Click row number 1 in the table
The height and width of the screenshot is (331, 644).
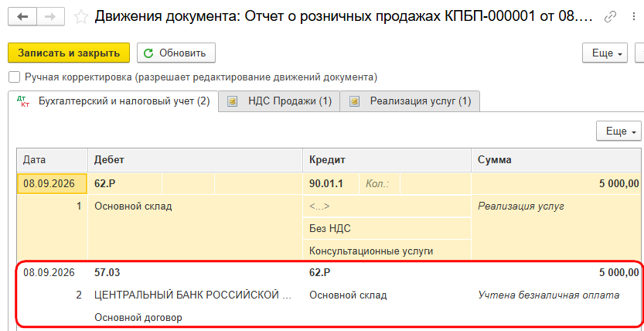[x=78, y=206]
